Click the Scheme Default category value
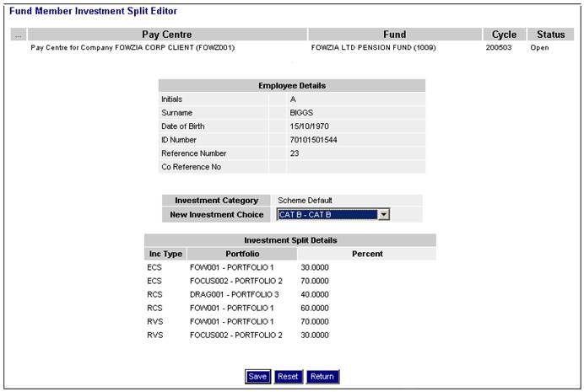 click(x=305, y=200)
